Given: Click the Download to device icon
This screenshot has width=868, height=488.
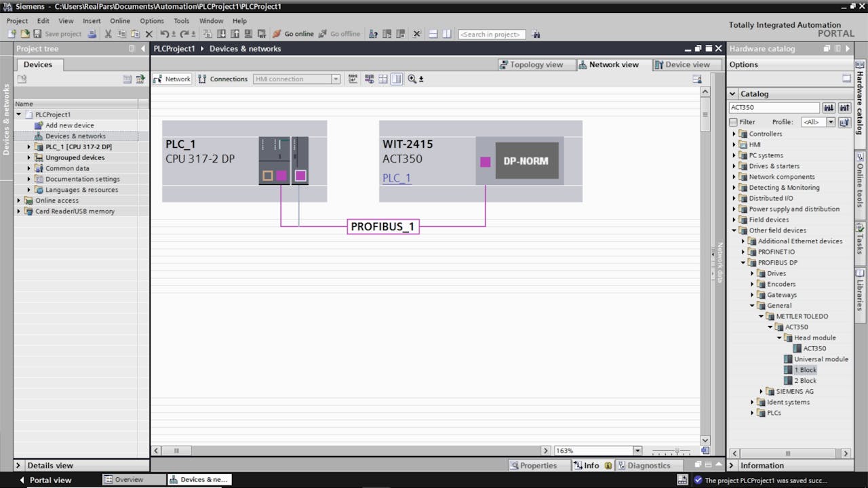Looking at the screenshot, I should click(221, 34).
